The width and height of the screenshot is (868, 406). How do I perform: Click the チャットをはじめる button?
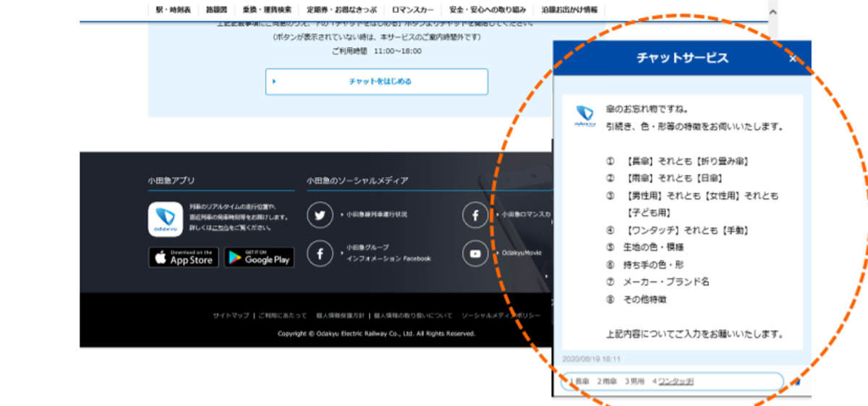click(376, 82)
